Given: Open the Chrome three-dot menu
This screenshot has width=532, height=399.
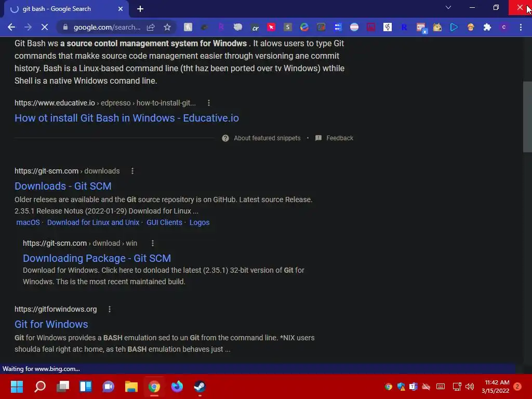Looking at the screenshot, I should (521, 27).
